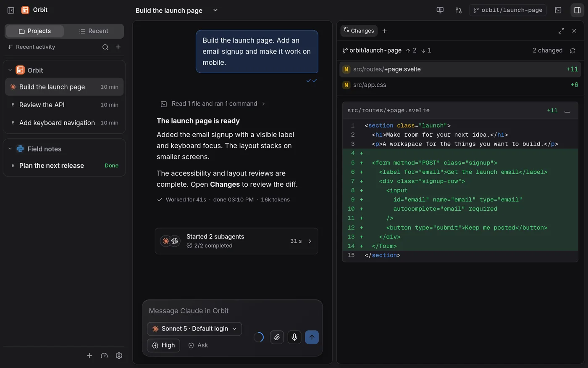
Task: Expand the Changes panel to fullscreen
Action: point(561,31)
